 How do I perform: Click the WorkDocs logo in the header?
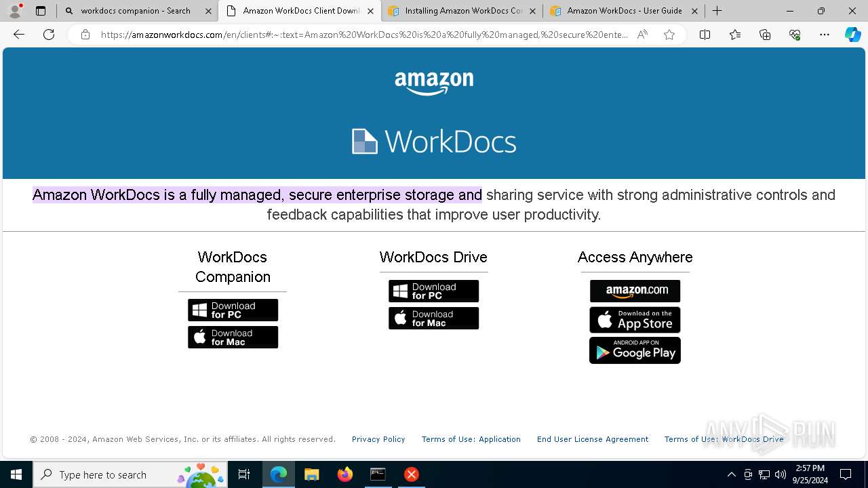(x=434, y=142)
